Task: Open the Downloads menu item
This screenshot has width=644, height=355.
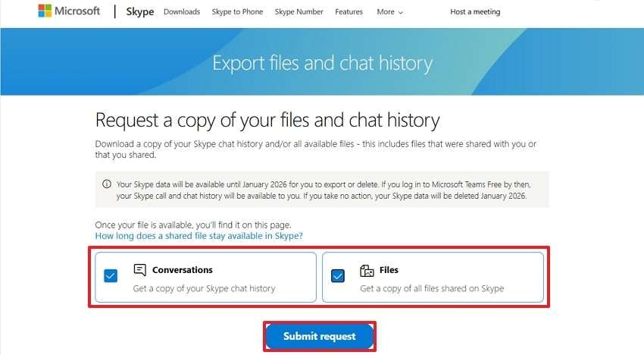Action: [x=182, y=12]
